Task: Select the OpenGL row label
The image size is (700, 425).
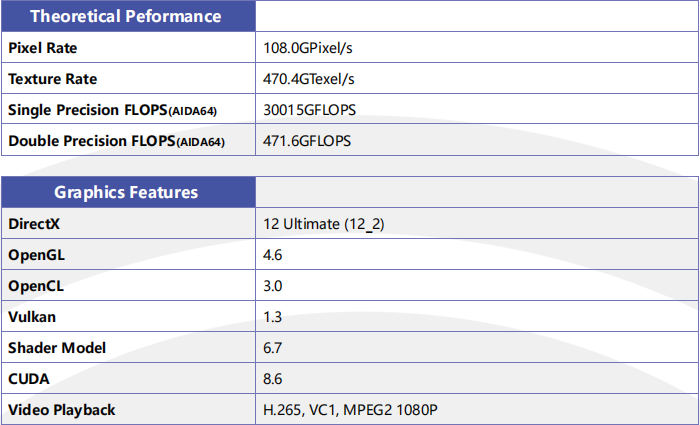Action: point(37,255)
